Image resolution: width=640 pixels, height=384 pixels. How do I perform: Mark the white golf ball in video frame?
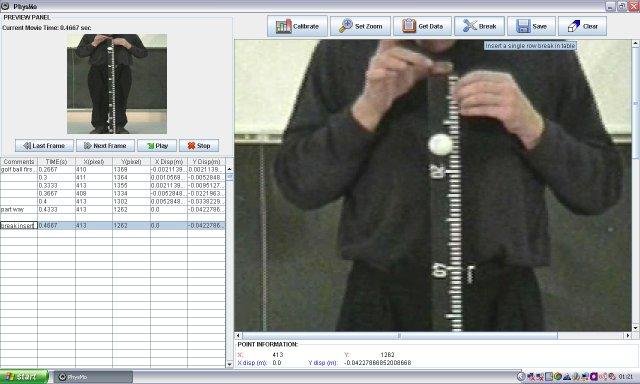point(440,144)
